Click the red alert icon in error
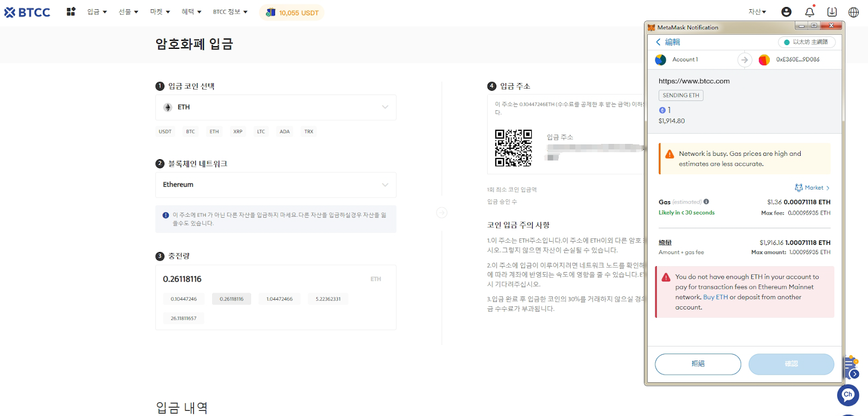The width and height of the screenshot is (868, 416). click(x=666, y=278)
